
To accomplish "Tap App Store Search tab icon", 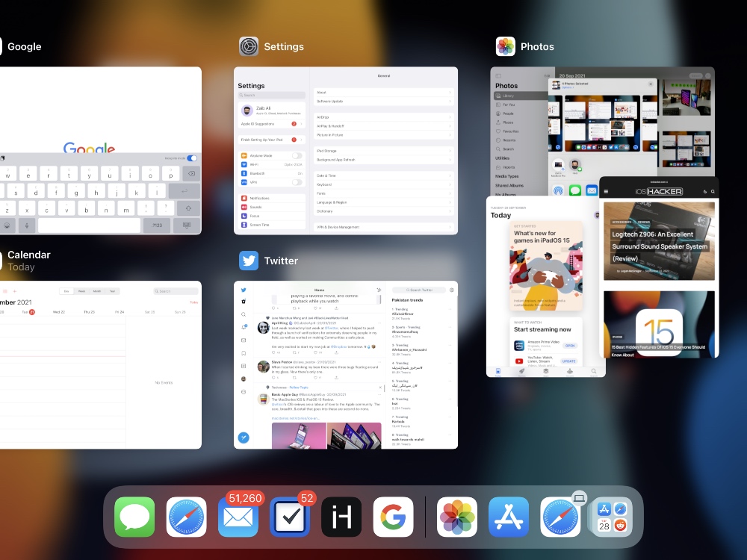I will tap(594, 371).
